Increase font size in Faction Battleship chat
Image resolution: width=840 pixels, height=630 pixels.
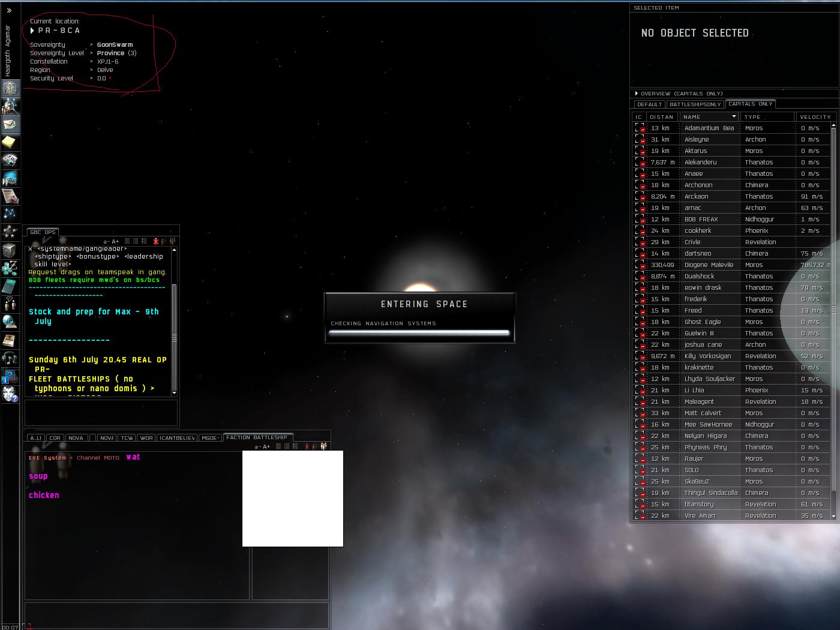[266, 447]
